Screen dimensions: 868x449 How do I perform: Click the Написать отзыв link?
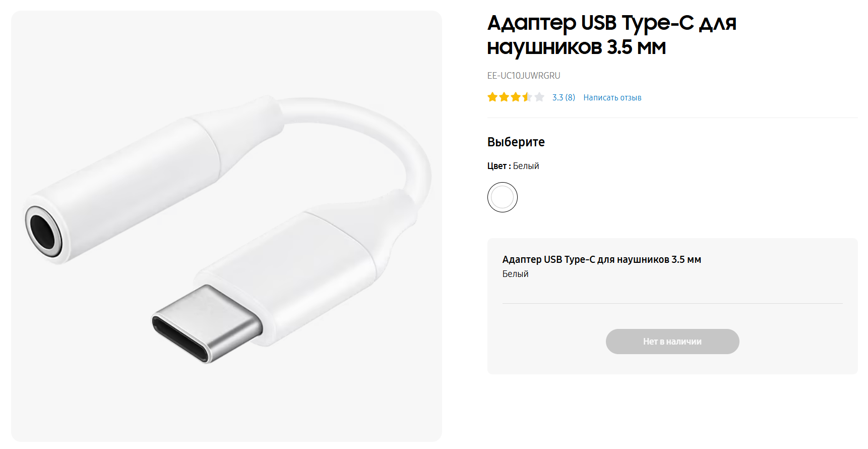click(612, 97)
